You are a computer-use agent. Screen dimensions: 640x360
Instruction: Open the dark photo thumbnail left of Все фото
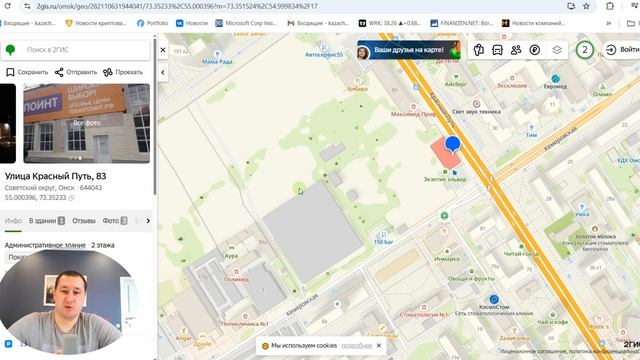[x=8, y=123]
